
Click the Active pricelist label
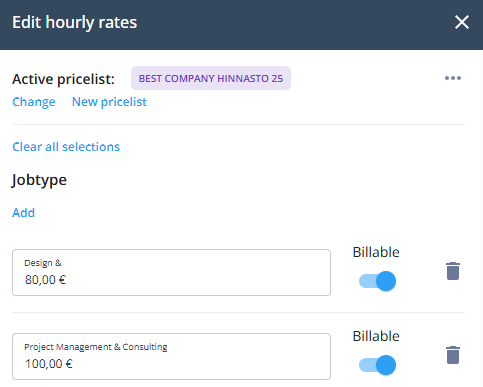point(63,79)
